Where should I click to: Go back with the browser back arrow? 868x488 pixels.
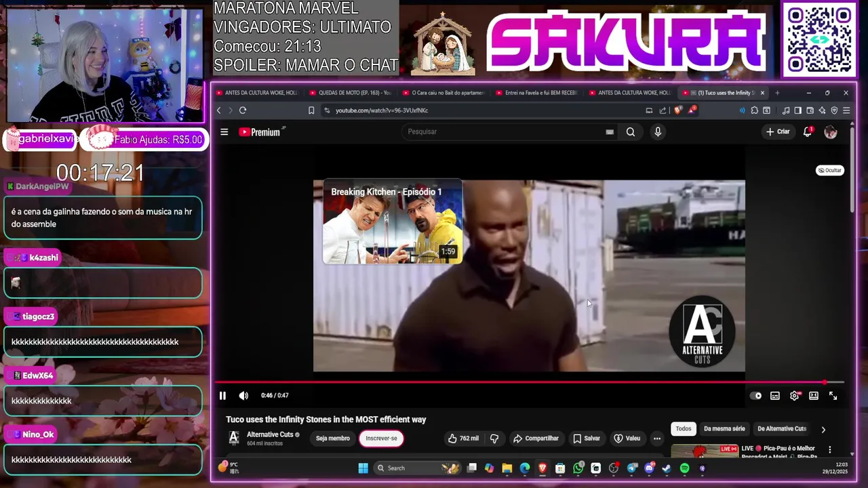pos(218,110)
